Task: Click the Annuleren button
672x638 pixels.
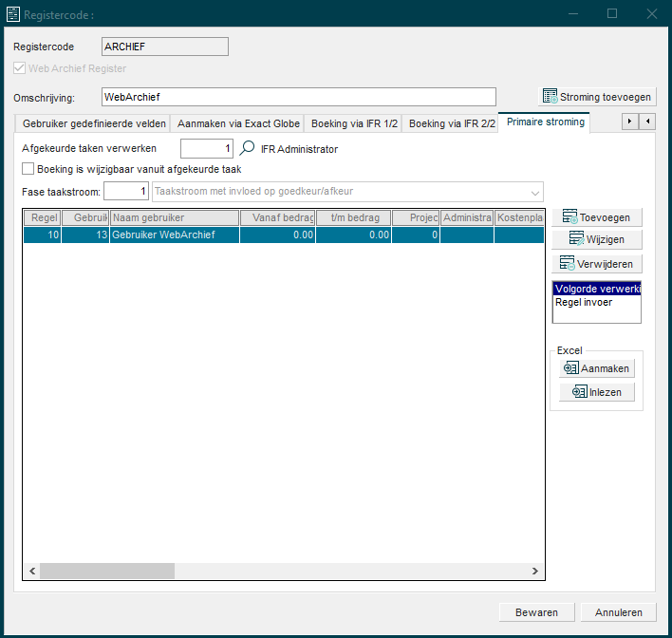Action: pyautogui.click(x=618, y=612)
